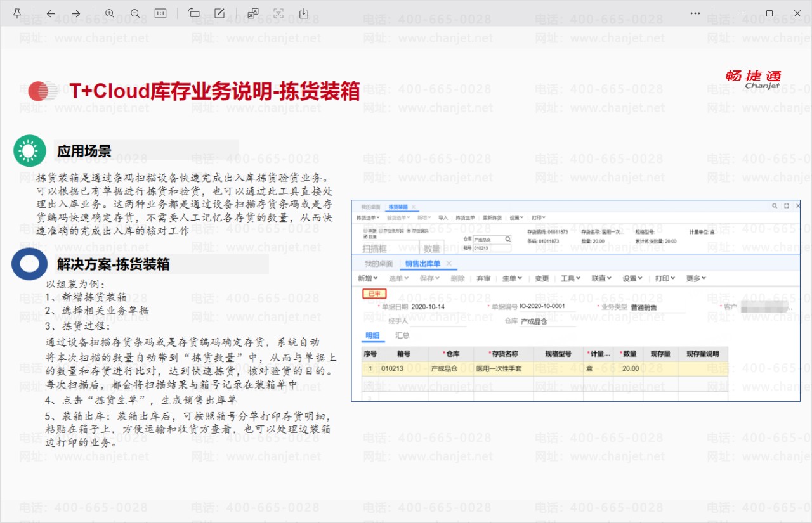Rotate the image using the rotate icon

point(194,13)
